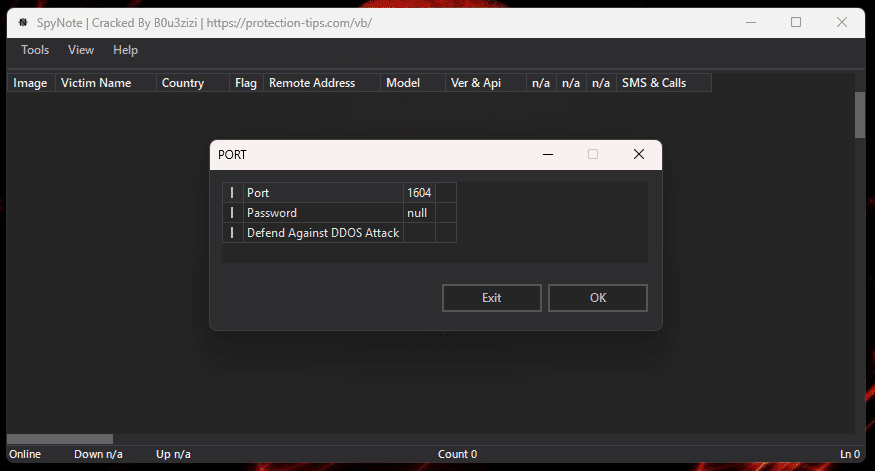Click the Count 0 status entry
The height and width of the screenshot is (471, 875).
coord(458,454)
